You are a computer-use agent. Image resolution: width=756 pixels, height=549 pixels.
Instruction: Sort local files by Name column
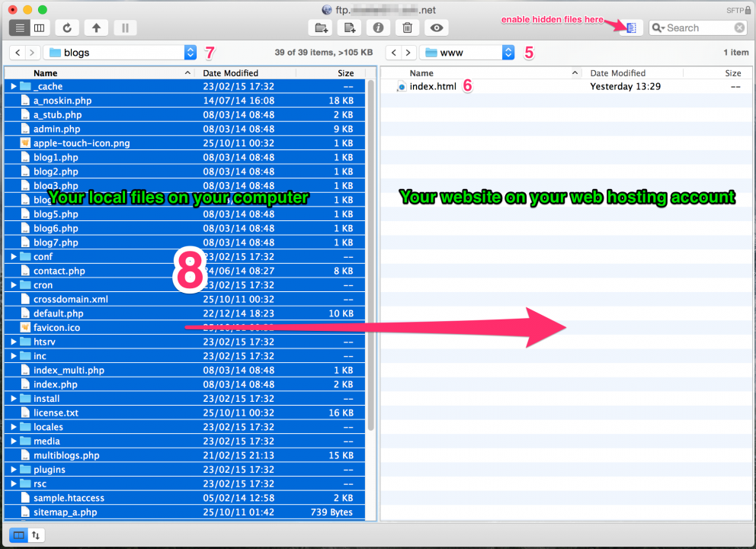99,73
